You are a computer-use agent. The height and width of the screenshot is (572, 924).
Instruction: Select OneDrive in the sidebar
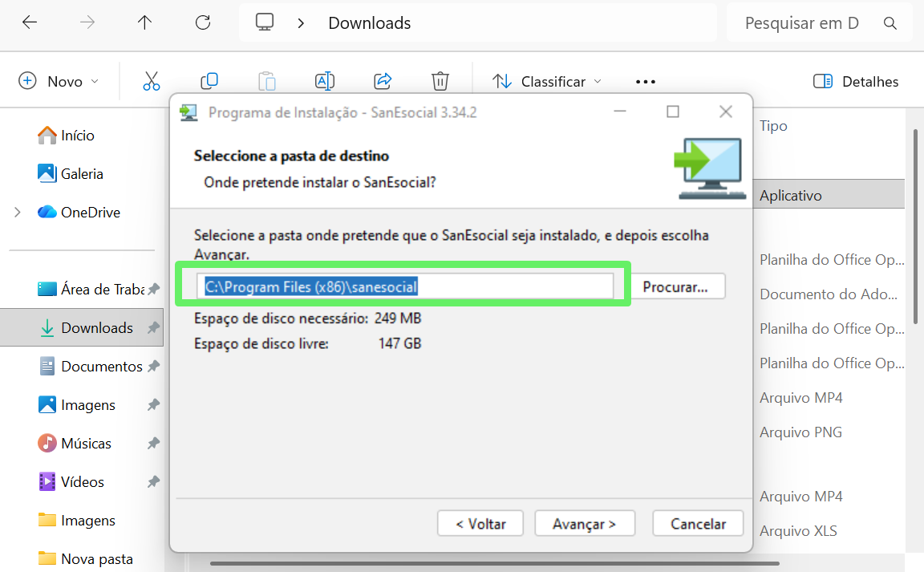[x=79, y=213]
